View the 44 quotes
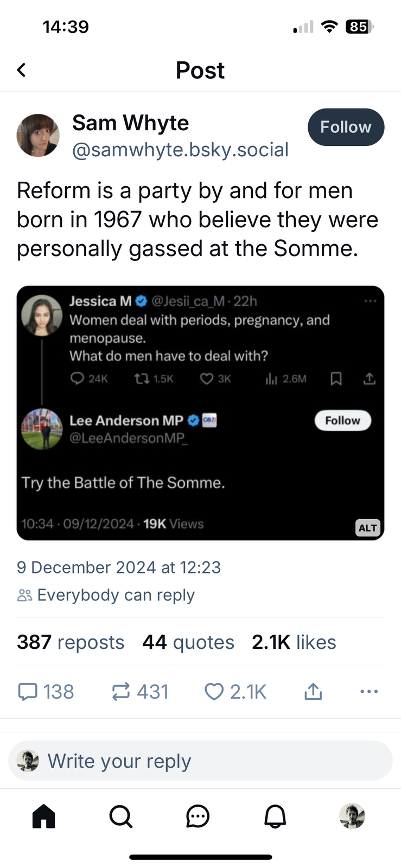401x868 pixels. [188, 642]
